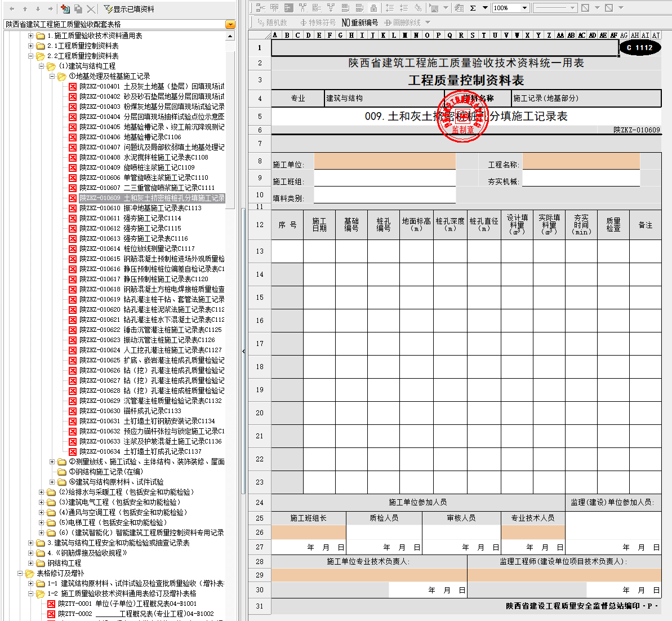Expand the ④建筑与结构原材料、试件试验 node
Screen dimensions: 672x621
coord(52,482)
